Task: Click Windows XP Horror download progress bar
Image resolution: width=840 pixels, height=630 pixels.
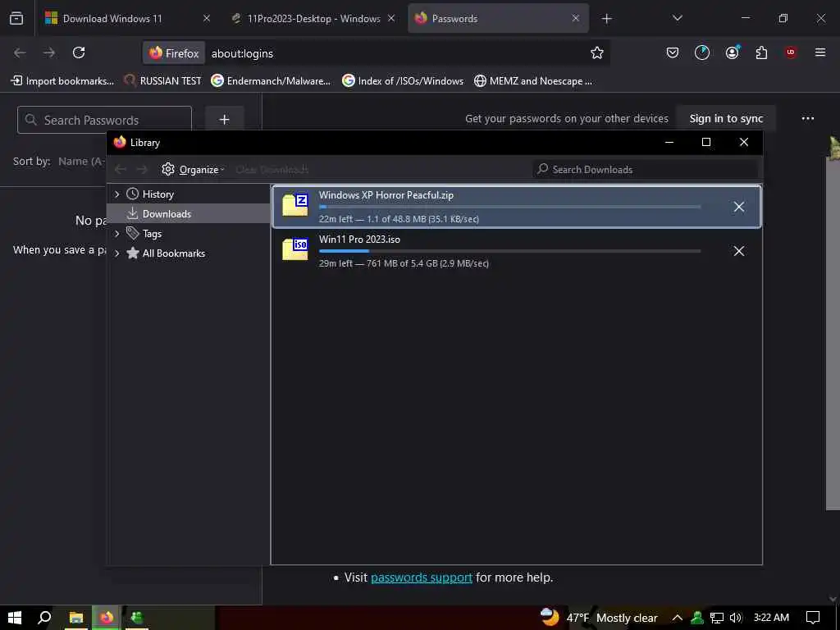Action: point(509,207)
